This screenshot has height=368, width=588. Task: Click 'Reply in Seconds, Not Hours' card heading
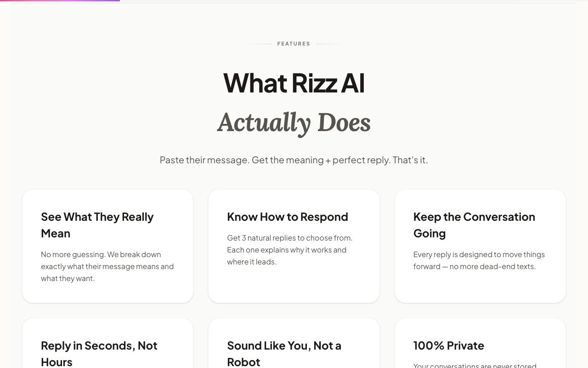click(x=99, y=353)
